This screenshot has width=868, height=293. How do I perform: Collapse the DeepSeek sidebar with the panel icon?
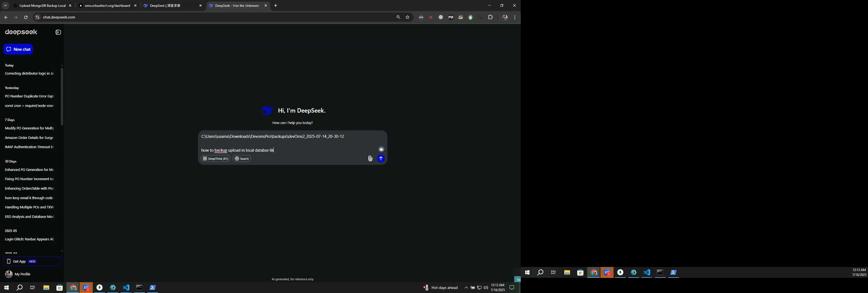(x=58, y=32)
